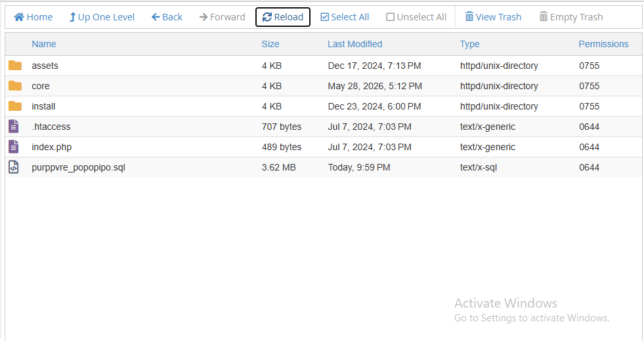This screenshot has height=341, width=644.
Task: Click httpd/unix-directory type of assets row
Action: coord(499,66)
